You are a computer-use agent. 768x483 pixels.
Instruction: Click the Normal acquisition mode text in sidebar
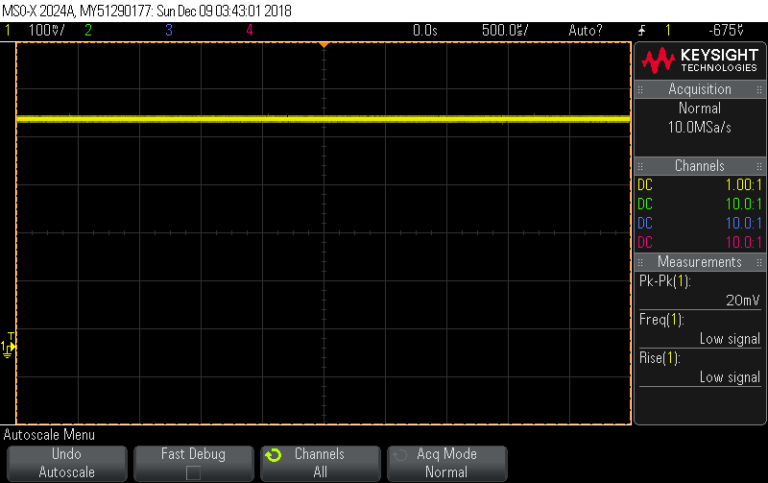click(699, 108)
